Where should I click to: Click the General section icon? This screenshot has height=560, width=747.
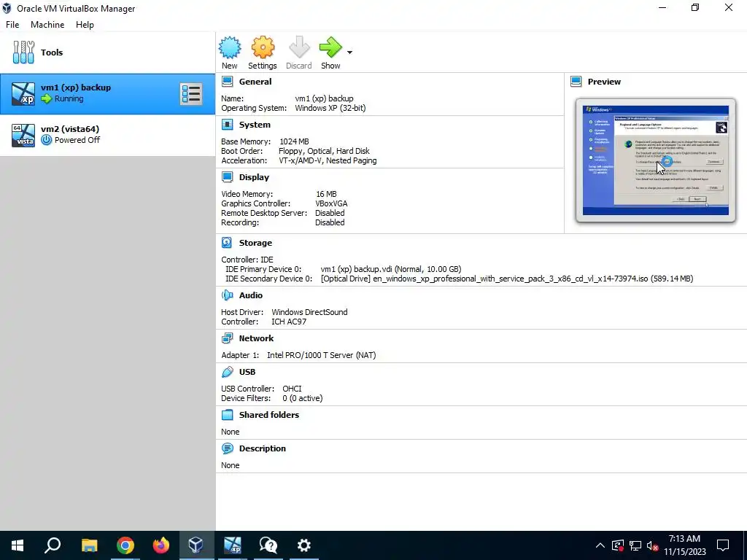pyautogui.click(x=228, y=82)
